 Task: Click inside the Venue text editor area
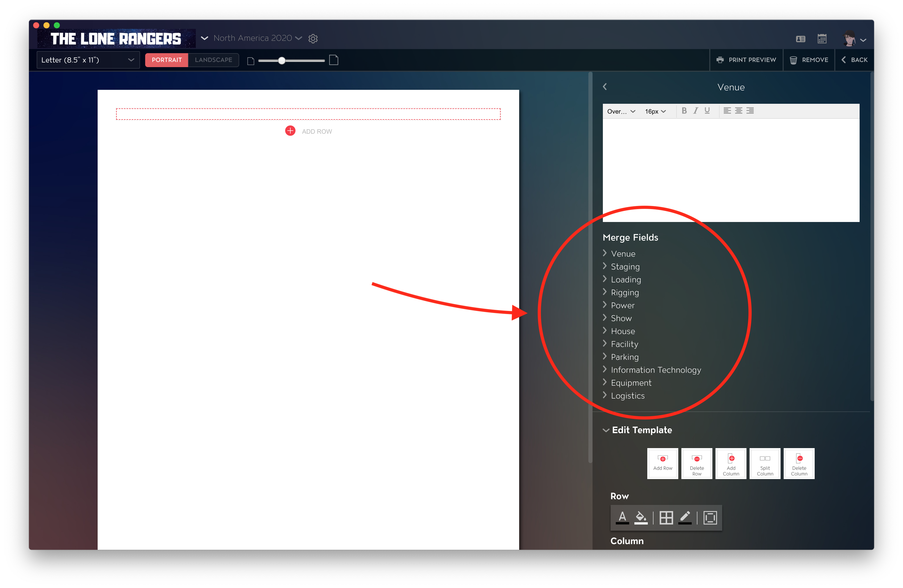coord(731,170)
